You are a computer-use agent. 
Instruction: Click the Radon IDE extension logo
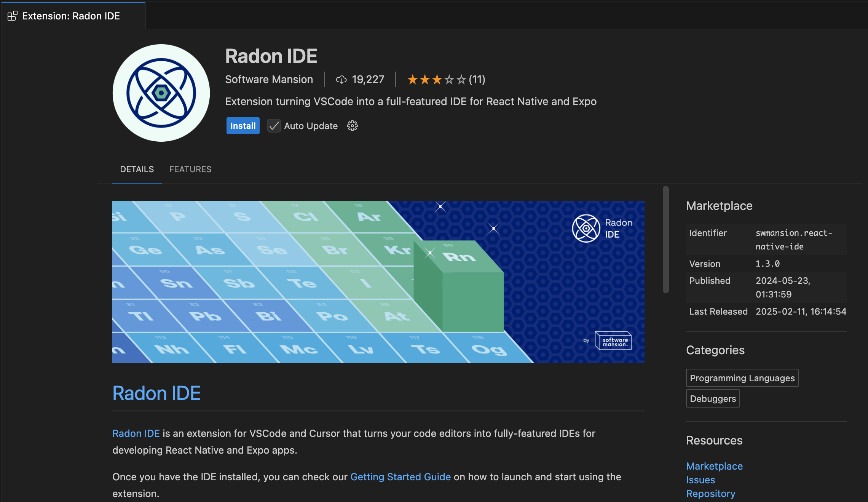(x=161, y=93)
